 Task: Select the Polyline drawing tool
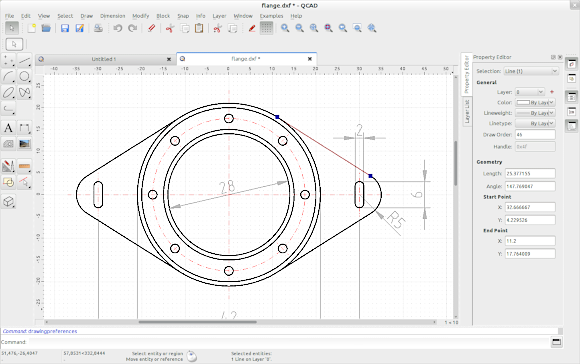[8, 108]
